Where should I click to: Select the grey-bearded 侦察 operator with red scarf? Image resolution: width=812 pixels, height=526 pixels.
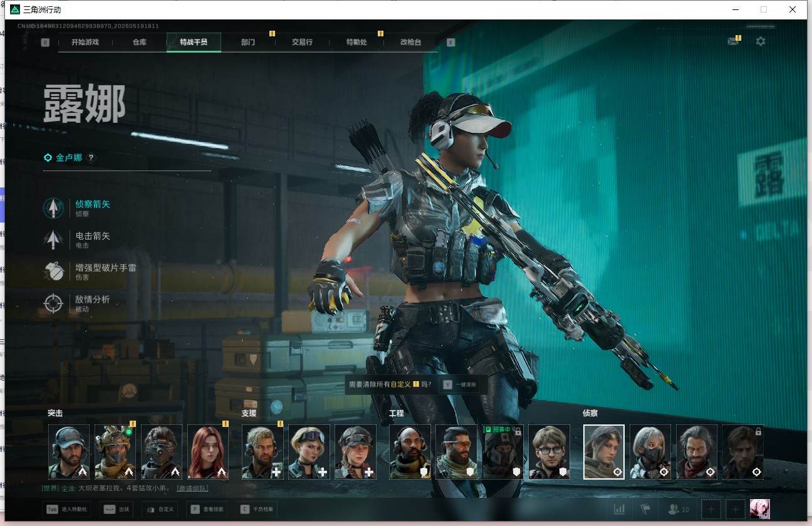pyautogui.click(x=697, y=452)
